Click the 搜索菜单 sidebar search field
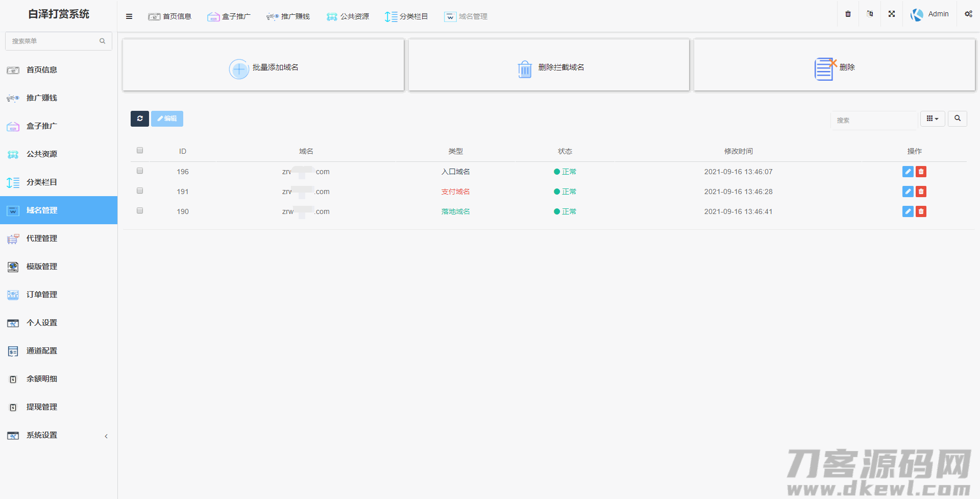 tap(54, 41)
